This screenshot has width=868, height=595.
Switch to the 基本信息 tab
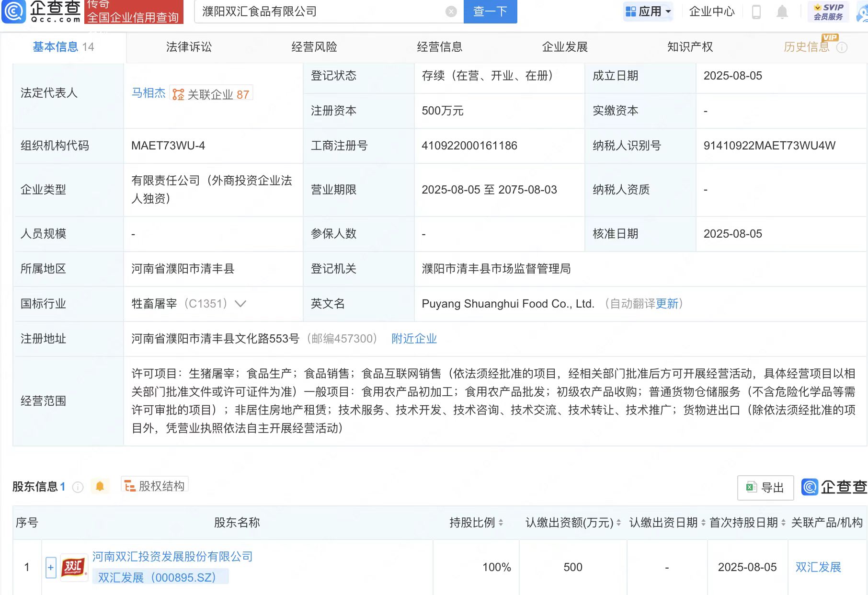(x=63, y=47)
